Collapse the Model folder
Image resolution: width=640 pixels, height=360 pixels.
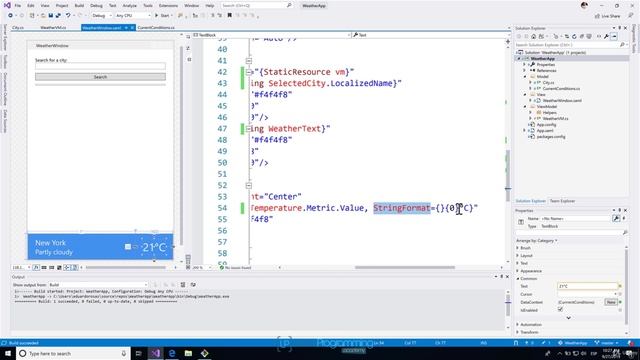pyautogui.click(x=525, y=76)
